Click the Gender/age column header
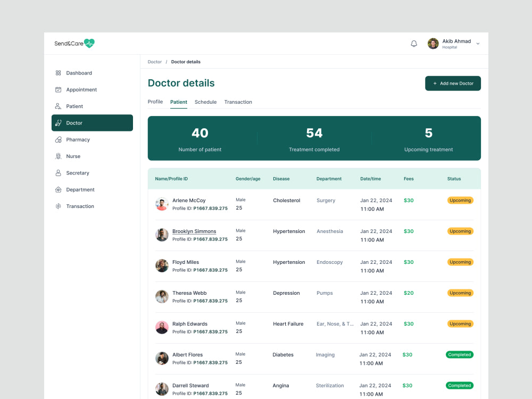This screenshot has height=399, width=532. coord(248,179)
